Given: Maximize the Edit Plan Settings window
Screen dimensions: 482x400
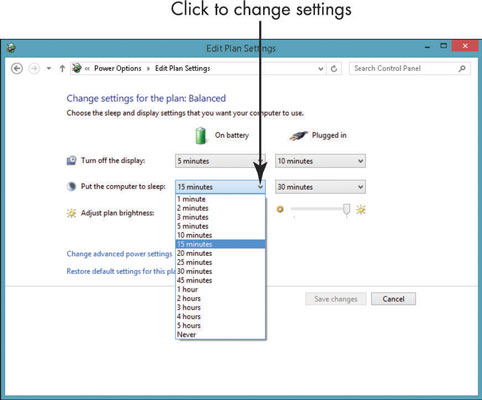Looking at the screenshot, I should click(443, 46).
